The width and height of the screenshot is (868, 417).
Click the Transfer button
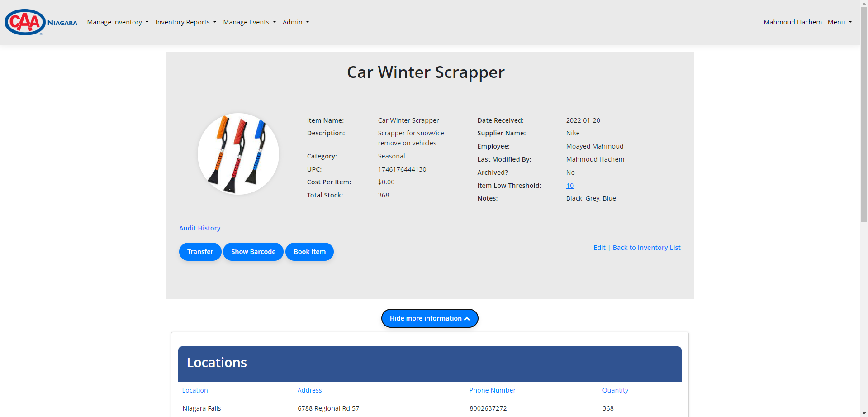tap(200, 252)
